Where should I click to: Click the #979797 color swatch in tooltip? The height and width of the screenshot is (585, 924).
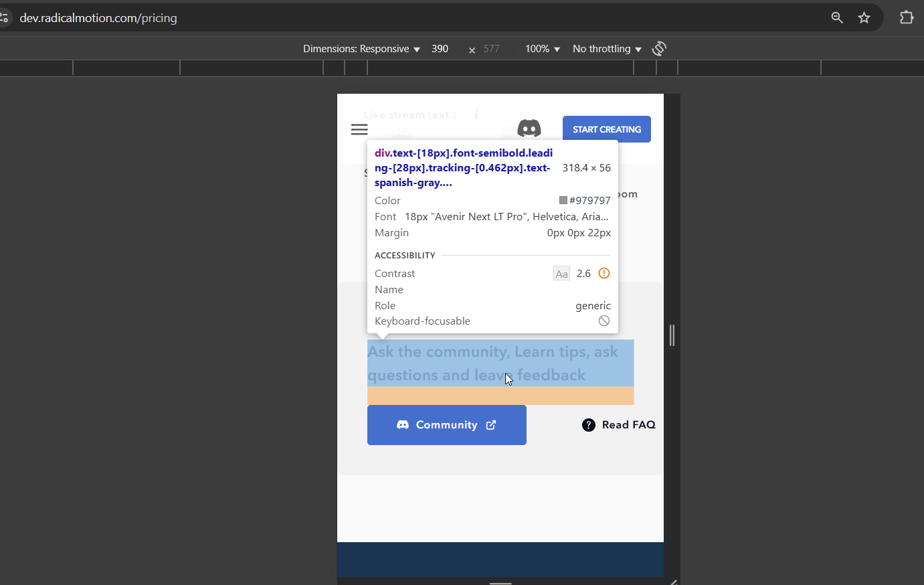(563, 200)
